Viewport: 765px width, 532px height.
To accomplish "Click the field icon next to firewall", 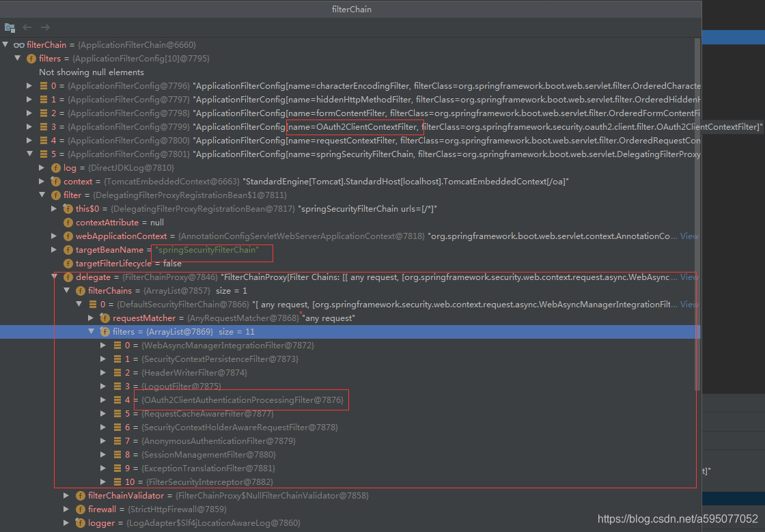I will pyautogui.click(x=80, y=509).
